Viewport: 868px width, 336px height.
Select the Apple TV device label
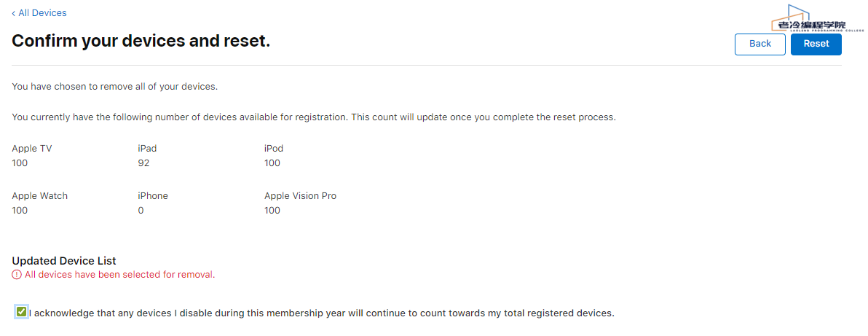pos(32,149)
